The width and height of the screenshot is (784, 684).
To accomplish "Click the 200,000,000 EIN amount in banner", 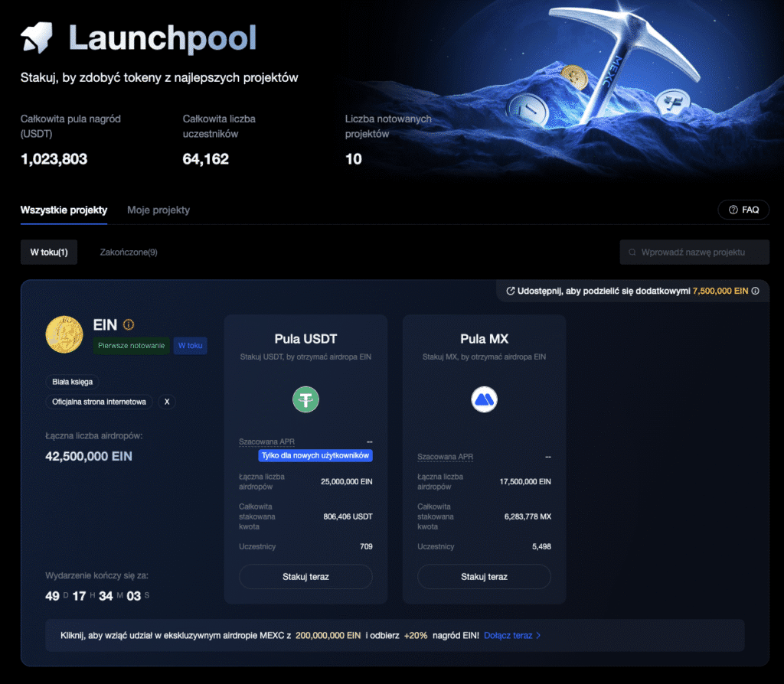I will [x=328, y=636].
